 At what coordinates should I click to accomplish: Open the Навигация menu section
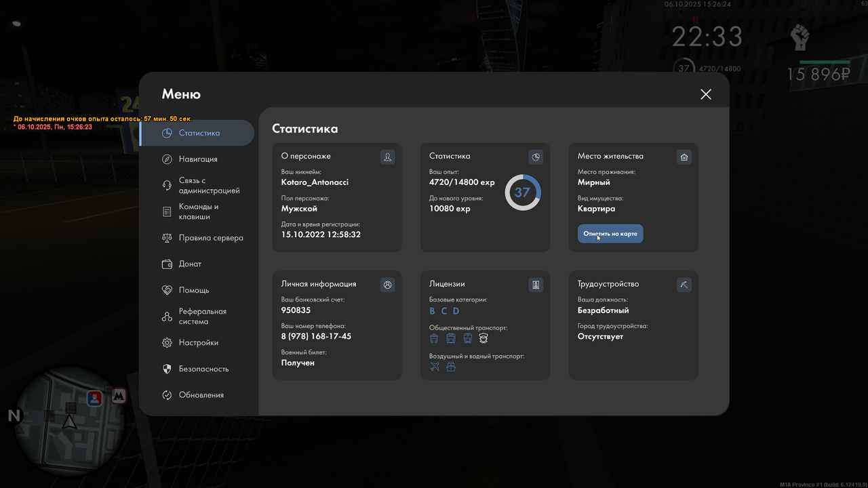tap(197, 159)
